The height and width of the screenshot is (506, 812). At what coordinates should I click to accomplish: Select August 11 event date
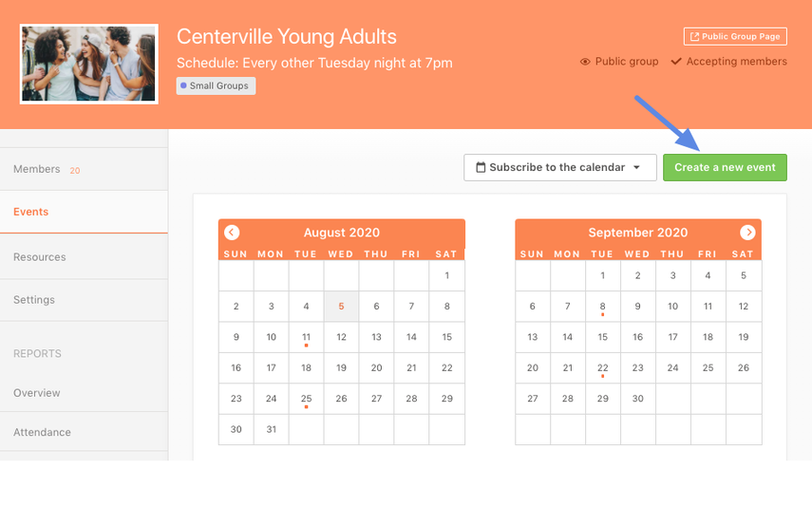tap(306, 337)
